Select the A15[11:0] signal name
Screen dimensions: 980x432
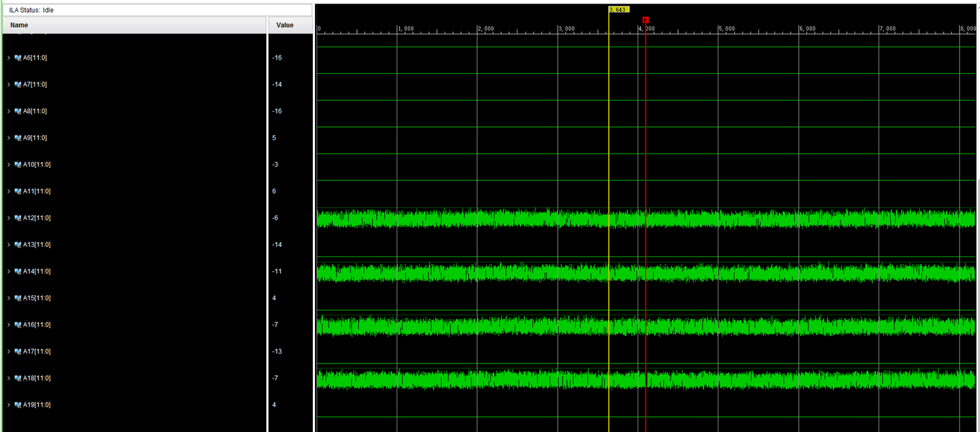pyautogui.click(x=37, y=299)
